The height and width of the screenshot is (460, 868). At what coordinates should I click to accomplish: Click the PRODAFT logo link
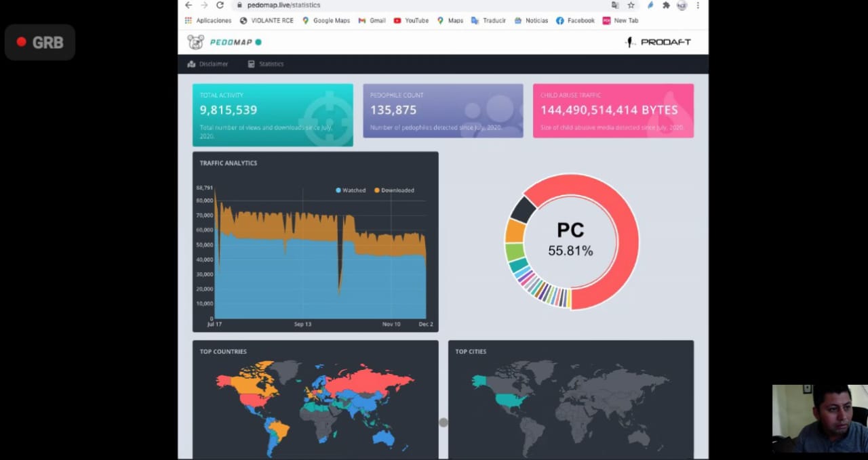click(x=658, y=42)
